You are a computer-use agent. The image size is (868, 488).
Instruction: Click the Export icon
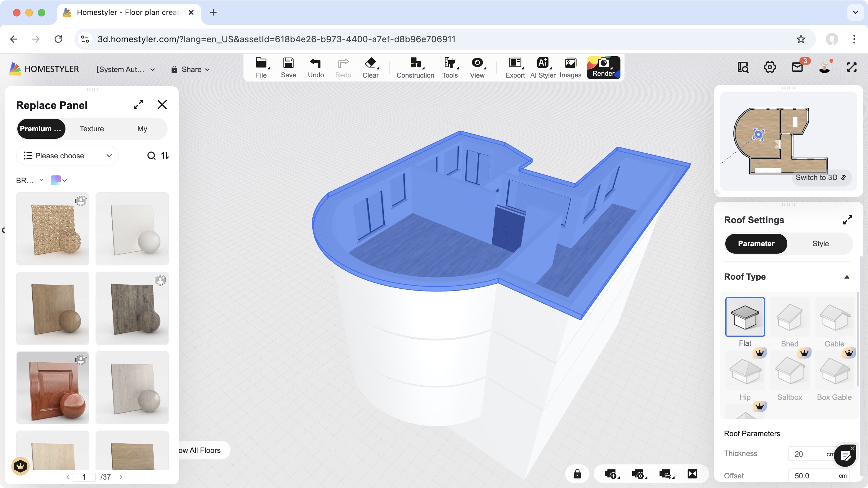coord(515,63)
